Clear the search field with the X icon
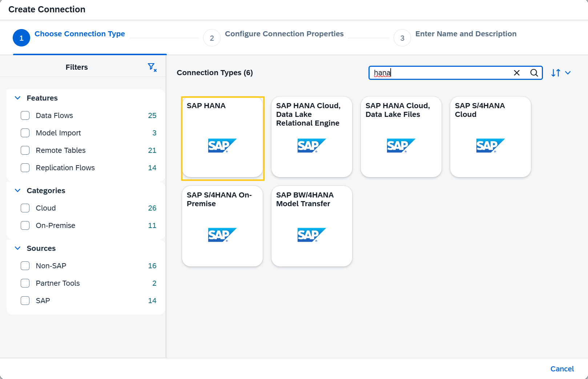The image size is (588, 379). coord(516,73)
